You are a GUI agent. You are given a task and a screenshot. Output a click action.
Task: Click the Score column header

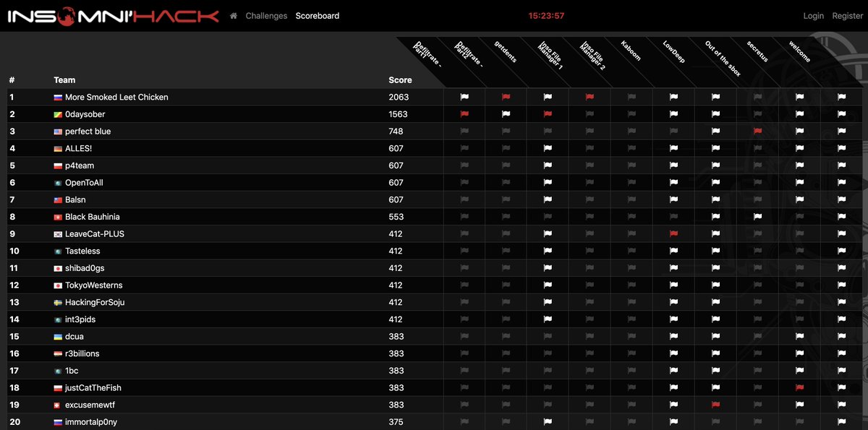(x=400, y=80)
